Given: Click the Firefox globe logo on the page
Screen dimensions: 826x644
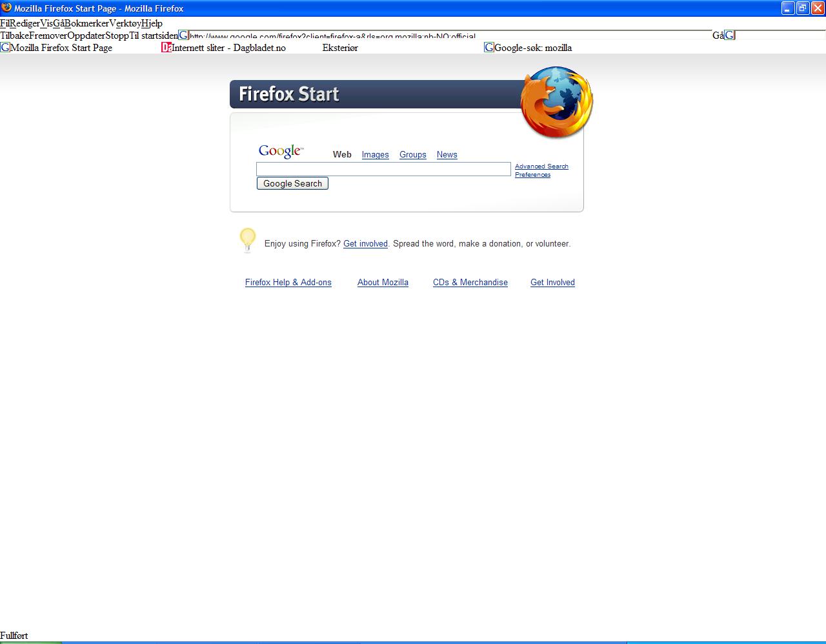Looking at the screenshot, I should click(x=556, y=101).
